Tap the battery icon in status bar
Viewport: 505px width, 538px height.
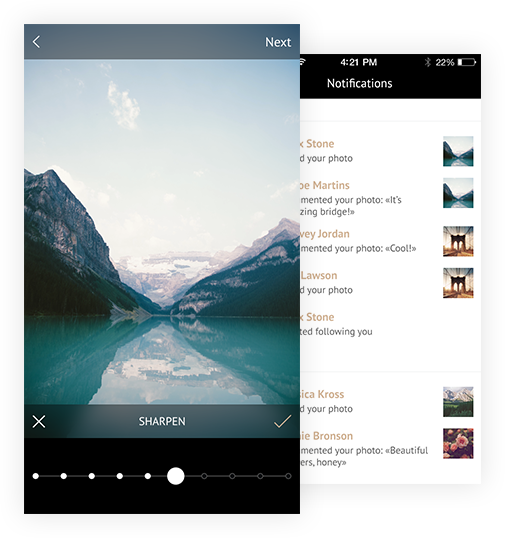pos(467,62)
